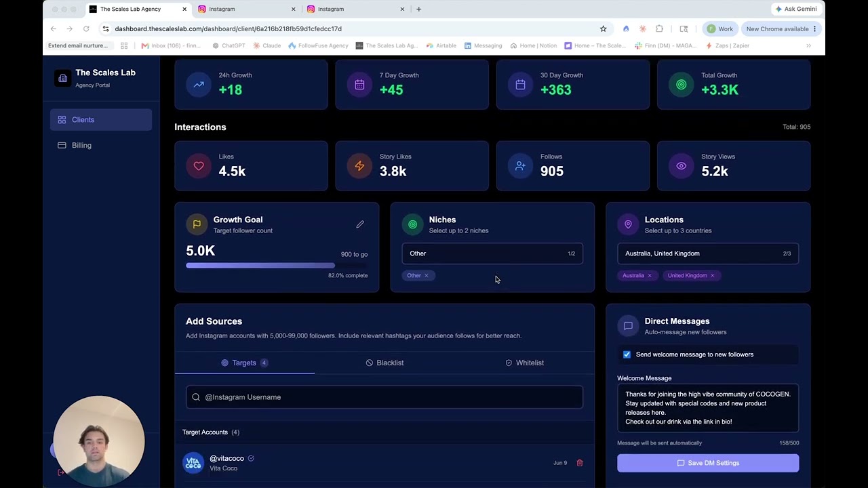Click the @Instagram Username search field
This screenshot has width=868, height=488.
click(384, 397)
